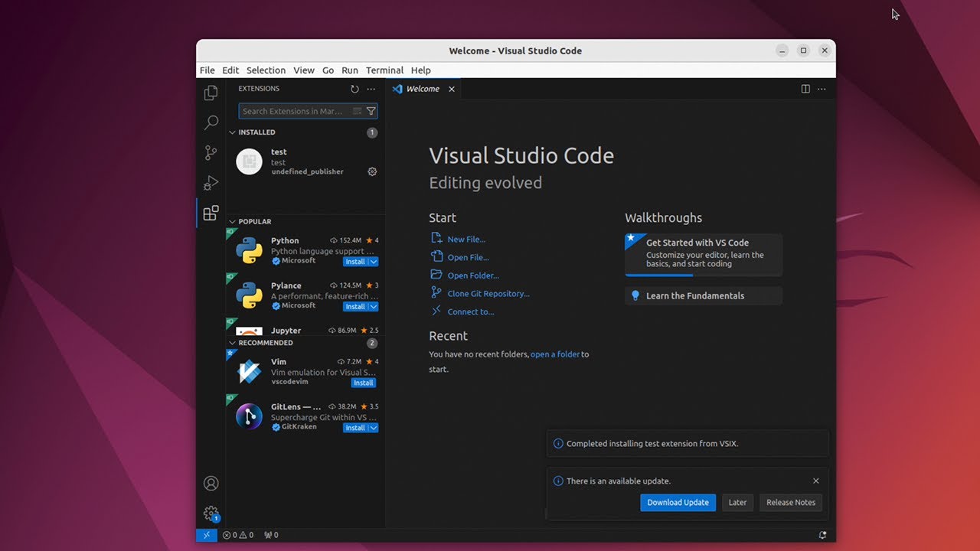Image resolution: width=980 pixels, height=551 pixels.
Task: Click Clone Git Repository link
Action: 488,294
